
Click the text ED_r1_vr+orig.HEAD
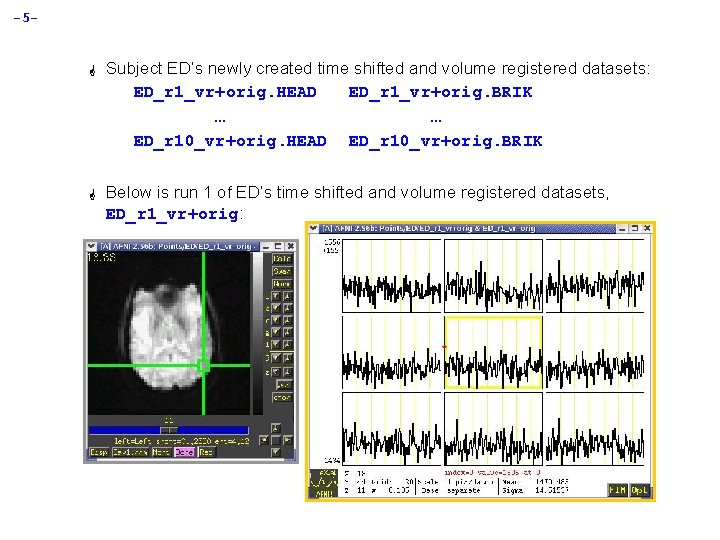225,92
